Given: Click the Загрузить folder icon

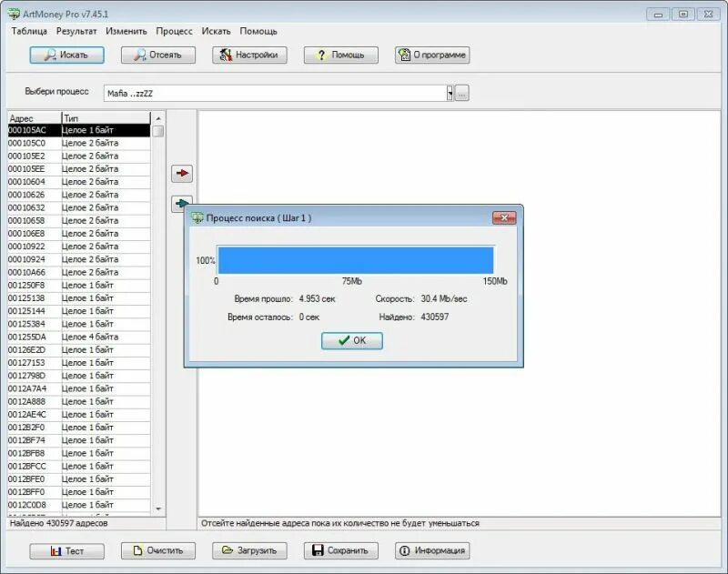Looking at the screenshot, I should (226, 550).
